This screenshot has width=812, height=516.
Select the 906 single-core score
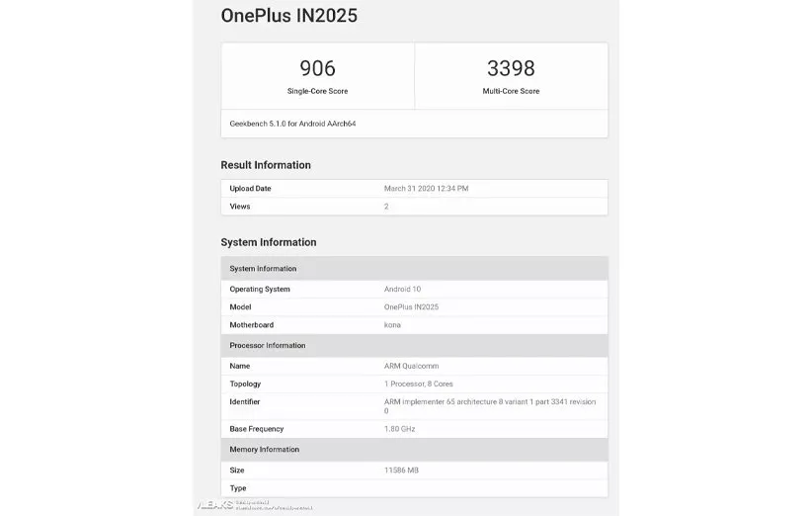click(x=317, y=68)
